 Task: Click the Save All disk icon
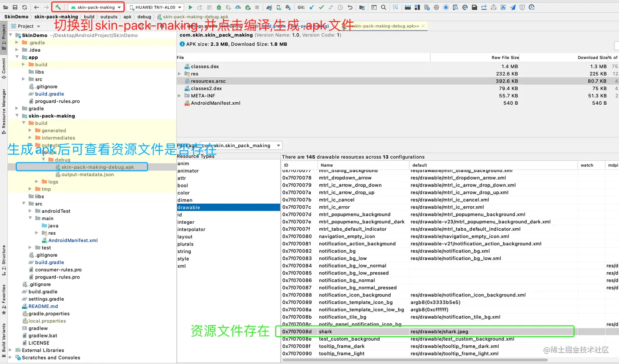(15, 7)
